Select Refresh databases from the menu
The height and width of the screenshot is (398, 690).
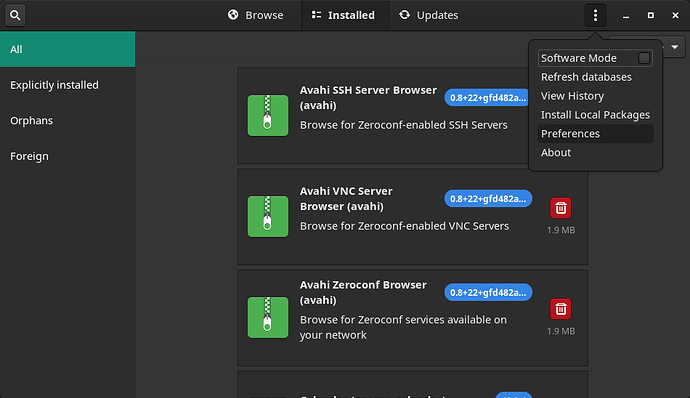[595, 77]
